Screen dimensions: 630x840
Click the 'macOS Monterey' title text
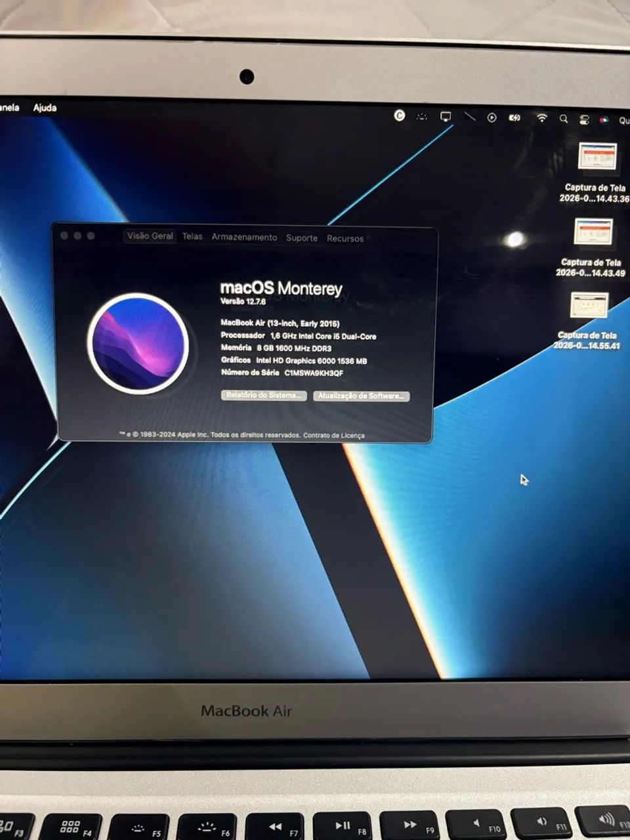(x=281, y=287)
